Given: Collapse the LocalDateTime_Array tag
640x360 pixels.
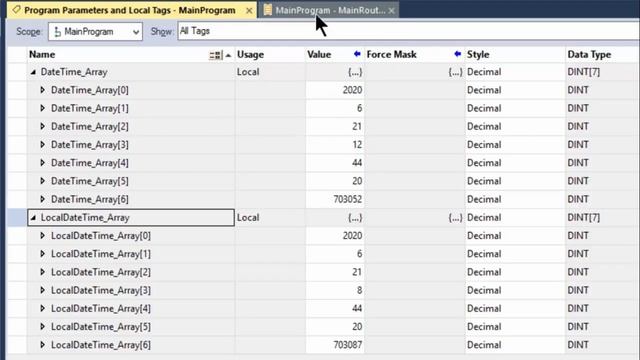Looking at the screenshot, I should 33,218.
